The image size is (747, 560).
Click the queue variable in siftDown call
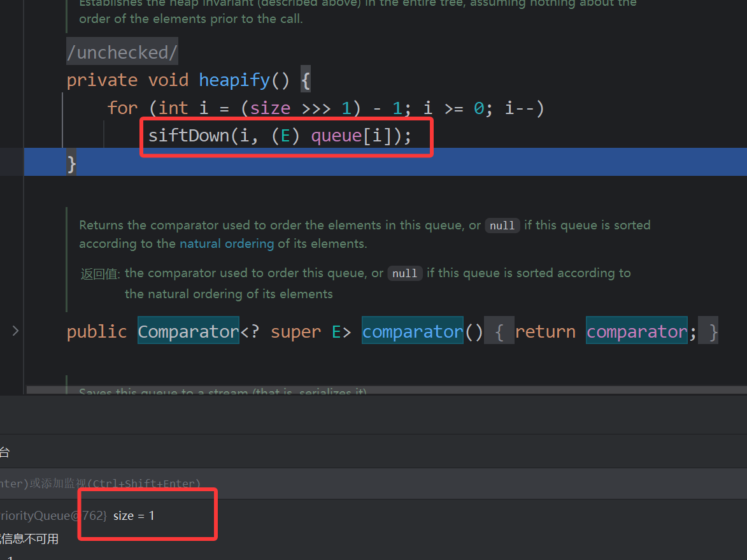pyautogui.click(x=336, y=135)
